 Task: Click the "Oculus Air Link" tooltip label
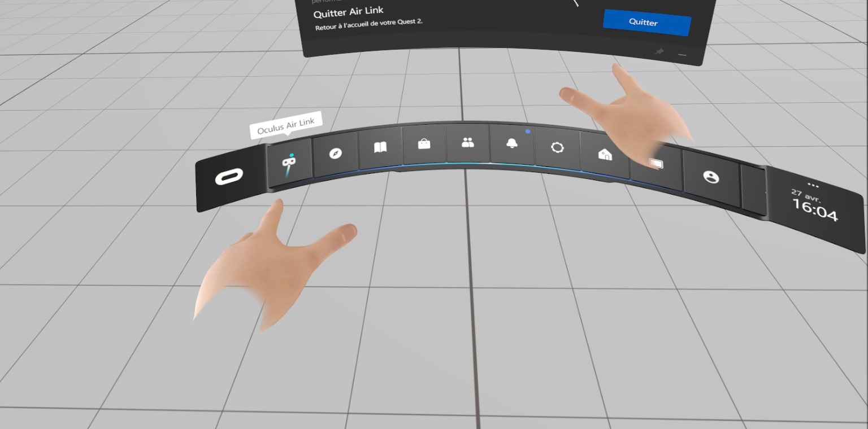pyautogui.click(x=287, y=124)
